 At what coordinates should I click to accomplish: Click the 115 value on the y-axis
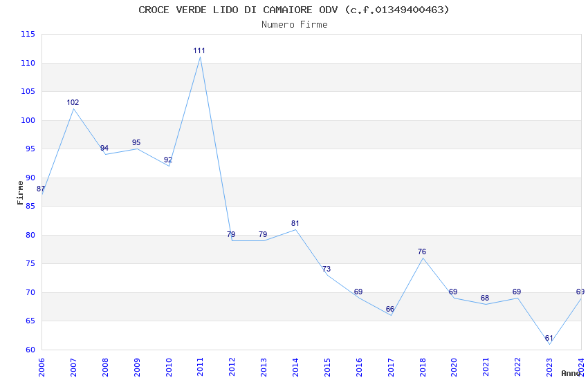click(28, 34)
